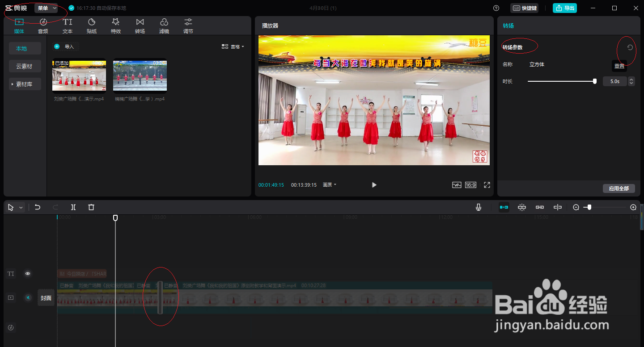Click the timeline playhead handle
Screen dimensions: 644x347
pos(115,218)
